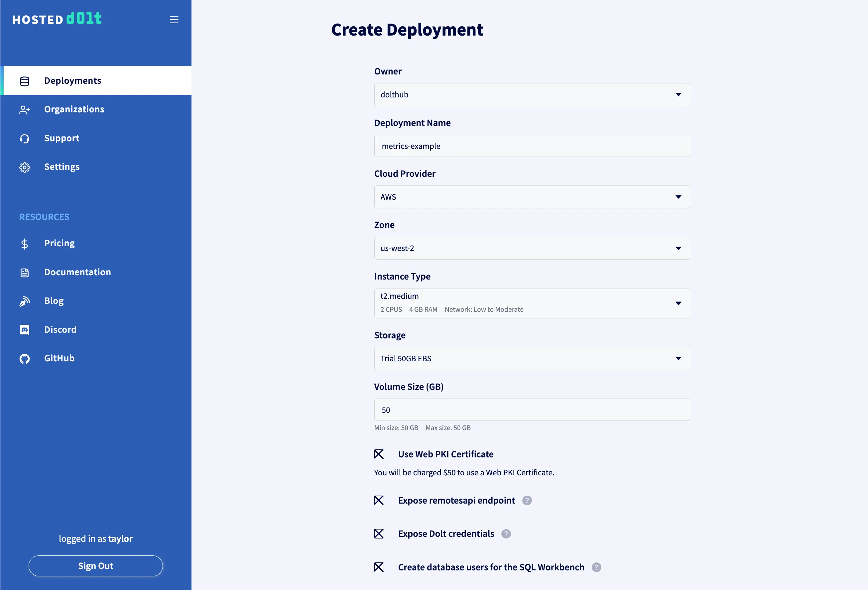Click the Deployment Name text field
The width and height of the screenshot is (868, 590).
click(532, 146)
